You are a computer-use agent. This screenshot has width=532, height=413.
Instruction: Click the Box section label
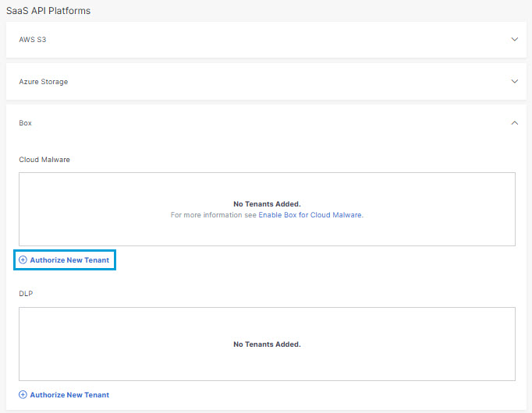(26, 123)
